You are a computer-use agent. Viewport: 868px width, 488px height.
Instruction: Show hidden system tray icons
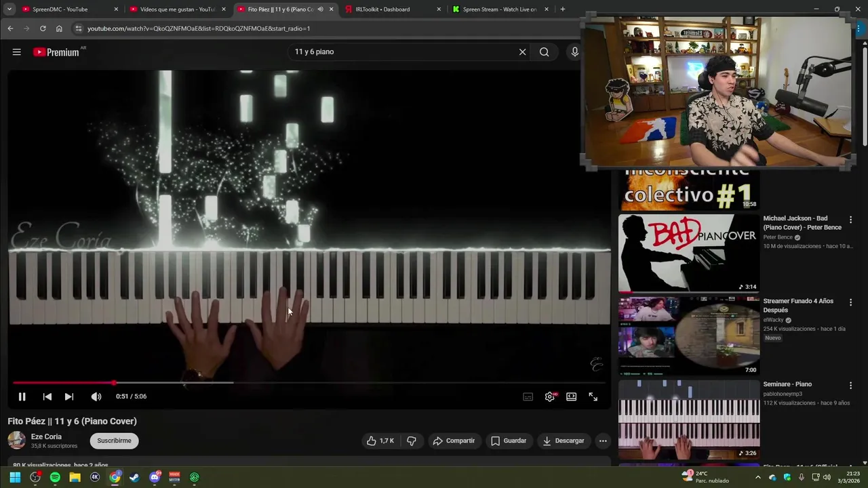(757, 477)
